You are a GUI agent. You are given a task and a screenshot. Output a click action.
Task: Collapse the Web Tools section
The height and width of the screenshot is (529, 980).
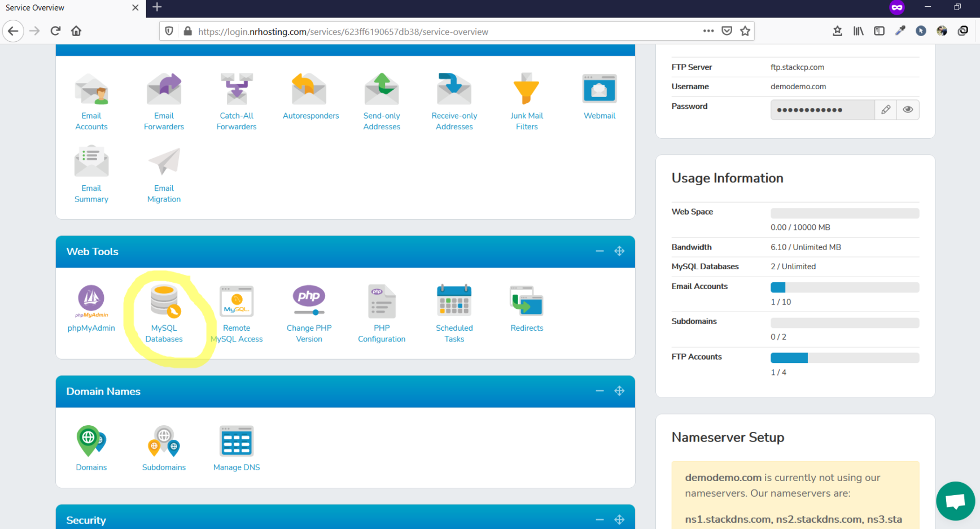[600, 251]
